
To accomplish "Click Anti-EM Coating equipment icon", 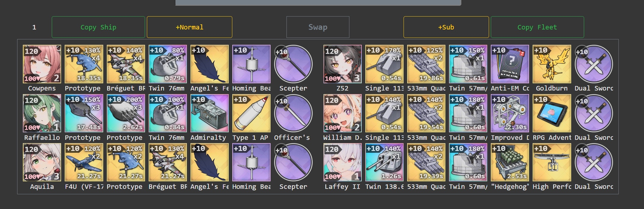I will pos(510,64).
